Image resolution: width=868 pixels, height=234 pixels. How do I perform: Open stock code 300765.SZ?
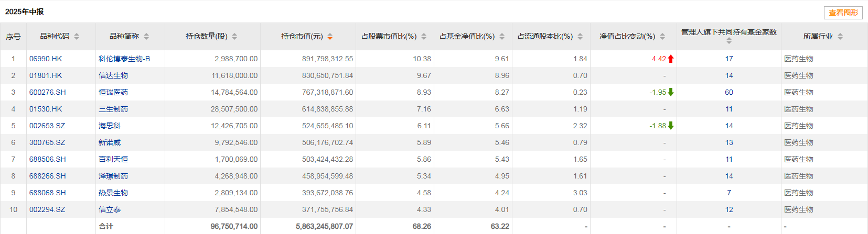[47, 142]
